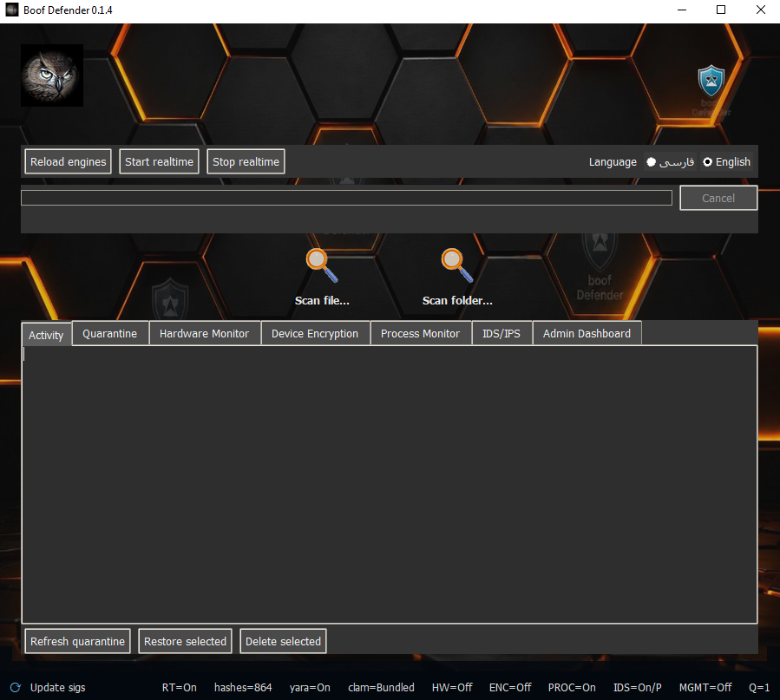Image resolution: width=780 pixels, height=700 pixels.
Task: Open the Quarantine tab
Action: [110, 333]
